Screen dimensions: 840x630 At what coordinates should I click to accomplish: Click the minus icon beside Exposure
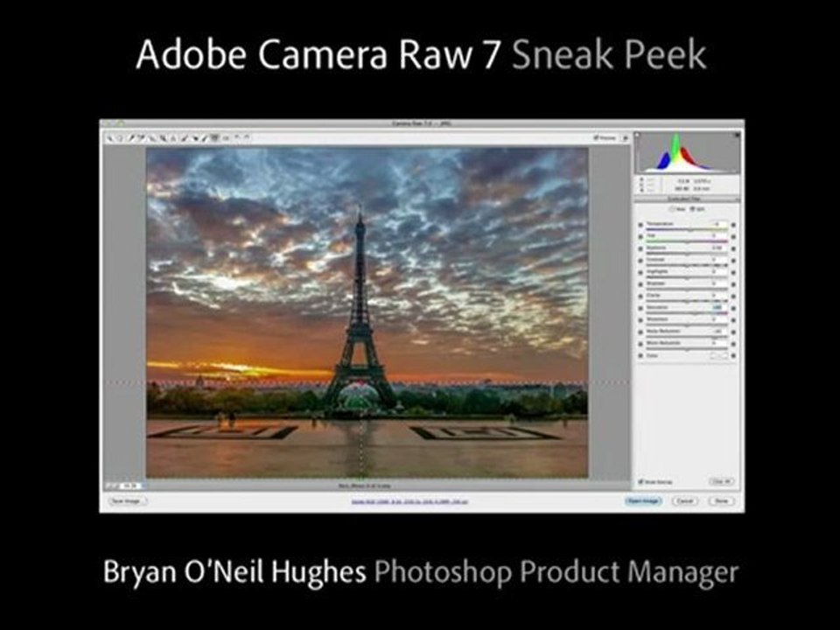[640, 248]
